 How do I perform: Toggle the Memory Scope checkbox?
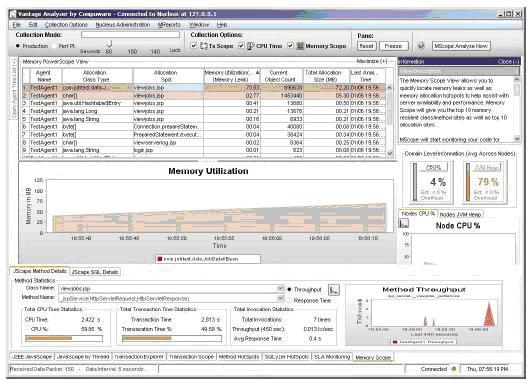pos(290,46)
